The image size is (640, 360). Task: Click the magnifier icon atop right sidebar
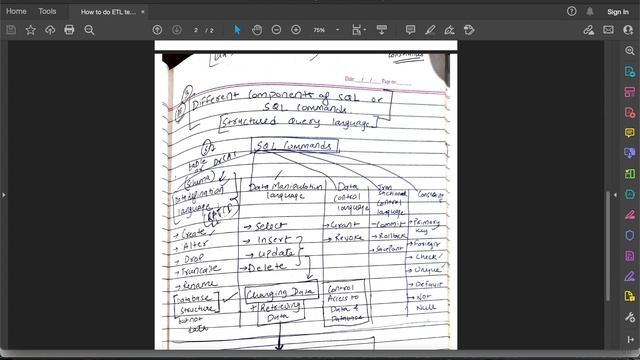click(x=629, y=51)
